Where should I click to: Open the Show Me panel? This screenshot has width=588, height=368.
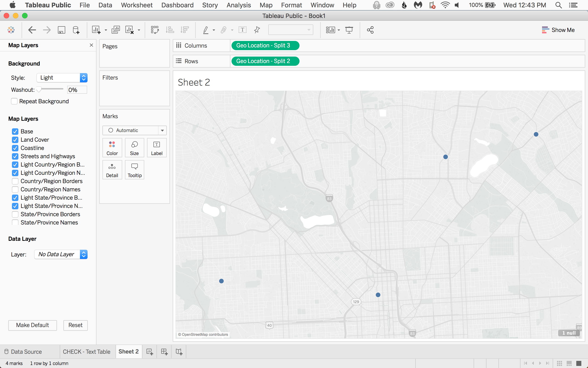click(x=558, y=30)
